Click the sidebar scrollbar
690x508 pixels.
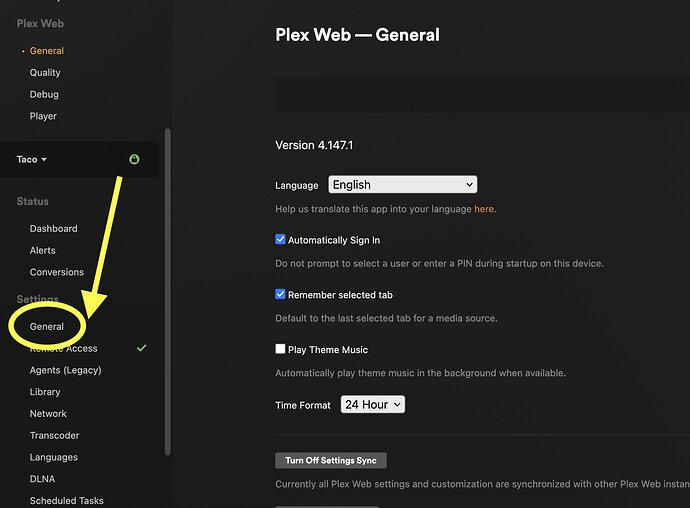(167, 290)
